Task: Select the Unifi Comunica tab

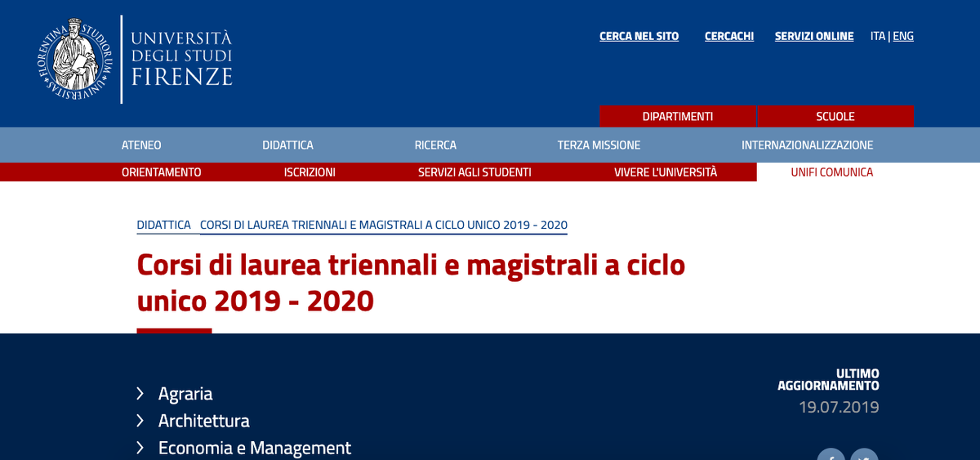Action: pyautogui.click(x=832, y=172)
